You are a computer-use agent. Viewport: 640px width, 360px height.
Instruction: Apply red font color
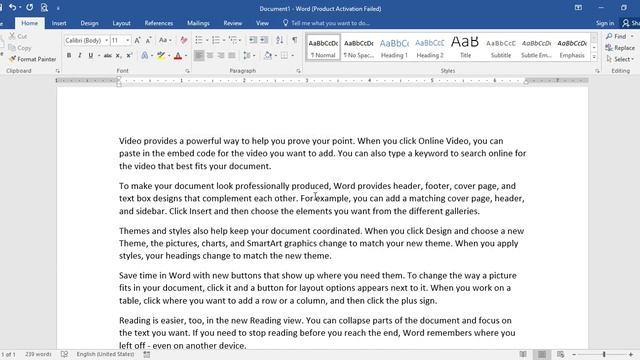(x=178, y=56)
